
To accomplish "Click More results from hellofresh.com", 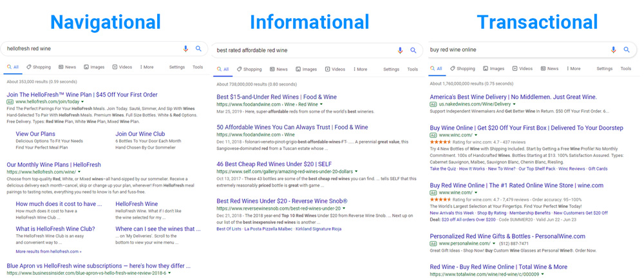I will (x=48, y=252).
